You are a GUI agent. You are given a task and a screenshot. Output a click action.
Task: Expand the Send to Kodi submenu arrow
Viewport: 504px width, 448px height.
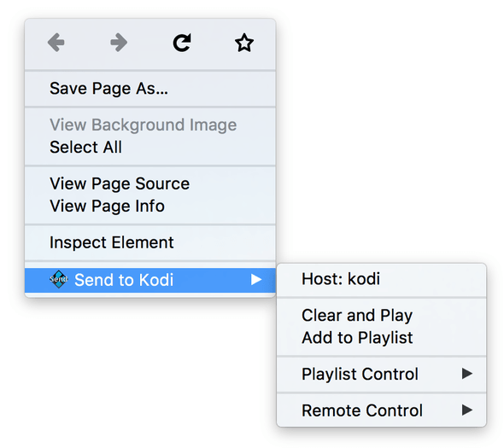[256, 279]
